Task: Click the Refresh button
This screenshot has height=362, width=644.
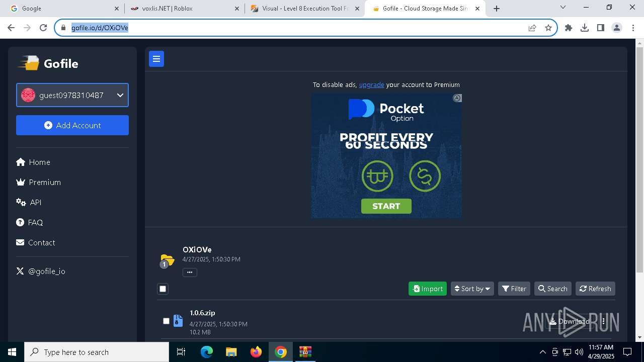Action: [x=595, y=289]
